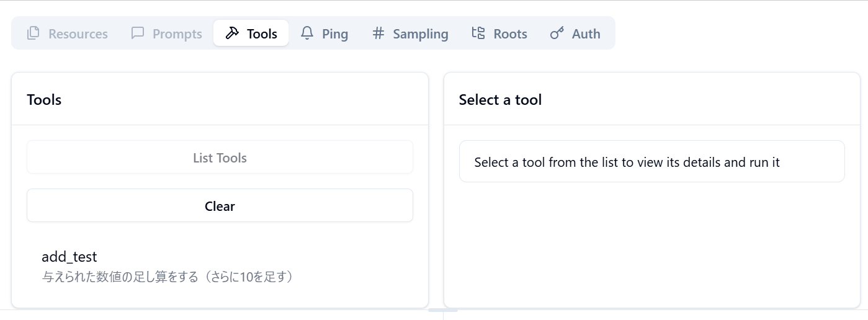This screenshot has height=320, width=868.
Task: Open the Sampling tab
Action: 420,34
